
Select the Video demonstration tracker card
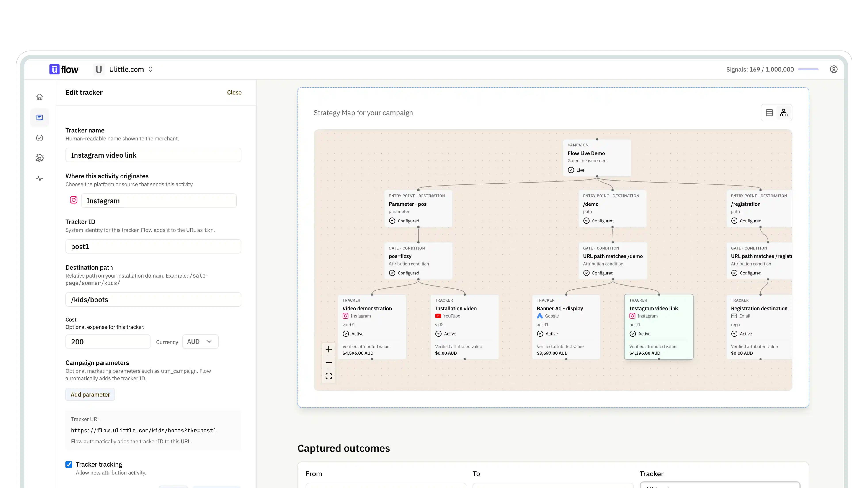click(x=372, y=327)
